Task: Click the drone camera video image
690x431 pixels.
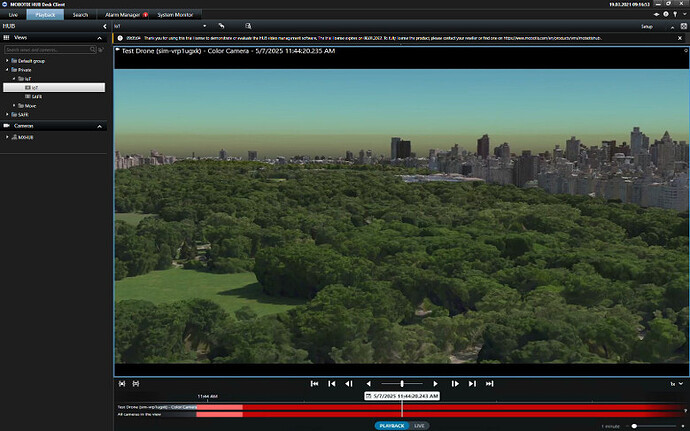Action: coord(401,216)
